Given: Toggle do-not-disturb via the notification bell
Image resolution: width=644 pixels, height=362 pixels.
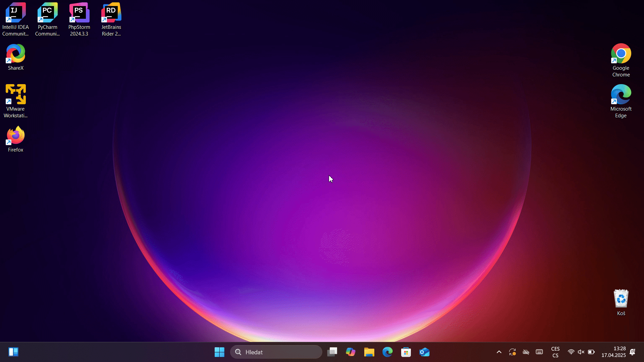Looking at the screenshot, I should 633,352.
